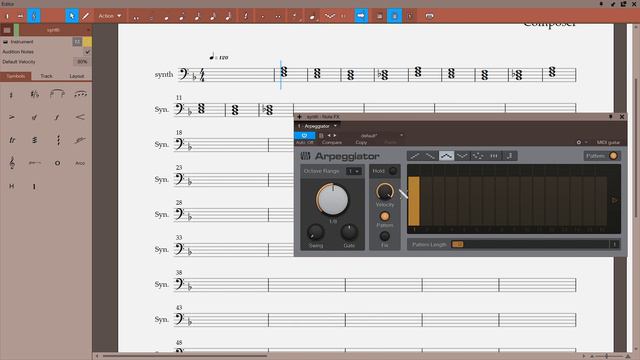Image resolution: width=640 pixels, height=360 pixels.
Task: Choose the Up arpeggio direction
Action: pos(415,156)
